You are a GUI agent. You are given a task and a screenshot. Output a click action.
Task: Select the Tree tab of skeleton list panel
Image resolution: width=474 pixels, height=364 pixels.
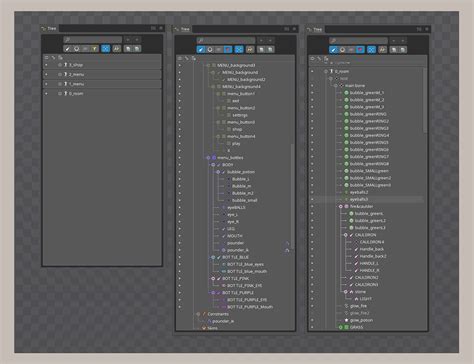[x=49, y=29]
